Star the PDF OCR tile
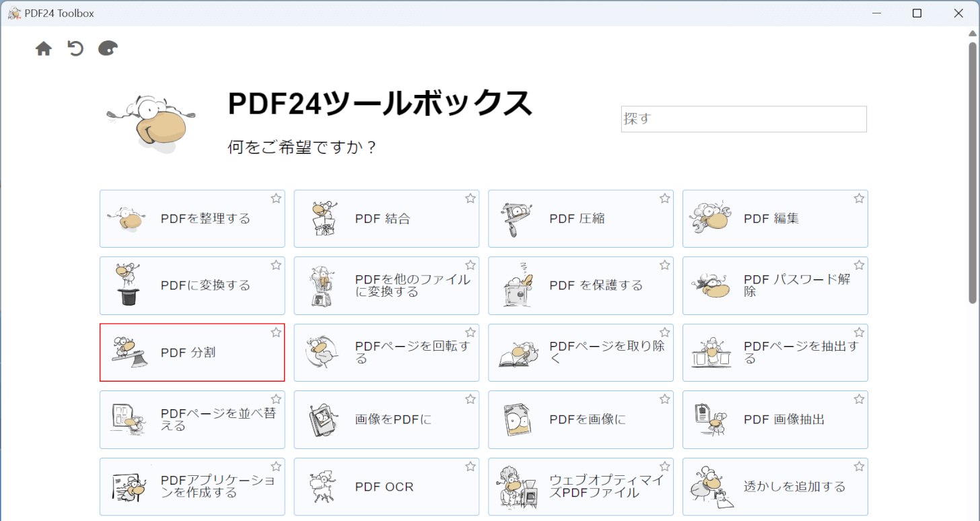Viewport: 980px width, 521px height. 470,466
